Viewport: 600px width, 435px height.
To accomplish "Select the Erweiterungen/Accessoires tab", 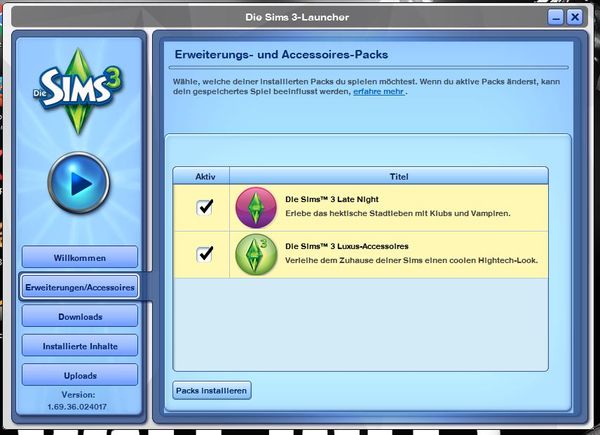I will pos(80,287).
